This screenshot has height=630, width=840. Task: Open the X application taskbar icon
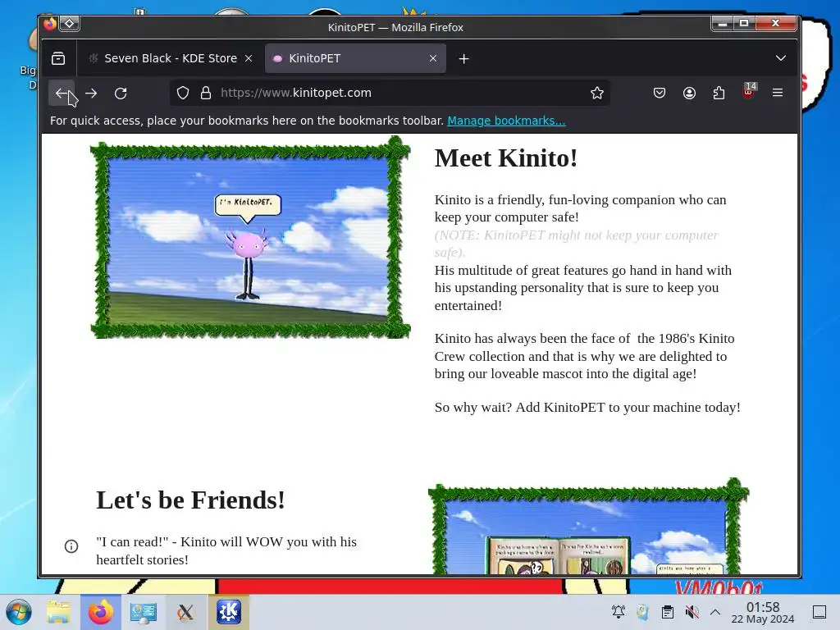[x=185, y=612]
